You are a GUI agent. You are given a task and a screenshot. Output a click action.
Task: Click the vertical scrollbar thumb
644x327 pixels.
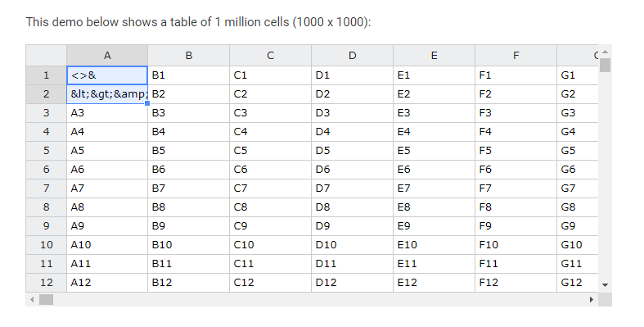coord(605,65)
